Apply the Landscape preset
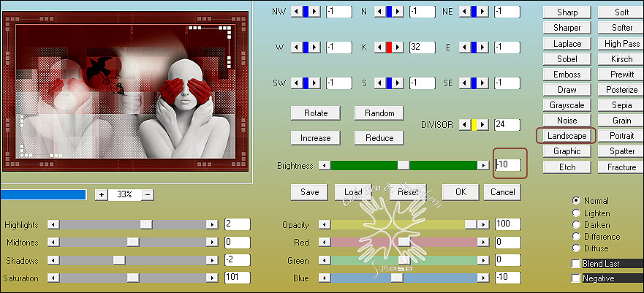Viewport: 644px width, 293px height. 567,136
